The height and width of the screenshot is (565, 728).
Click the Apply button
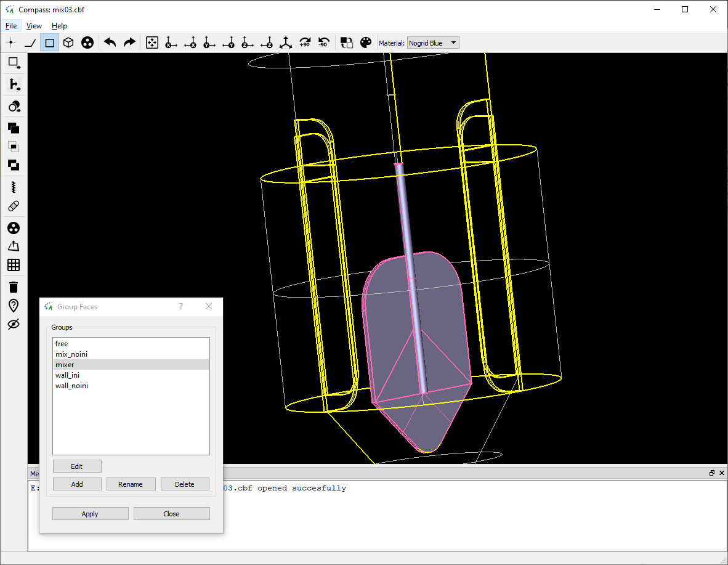click(90, 514)
